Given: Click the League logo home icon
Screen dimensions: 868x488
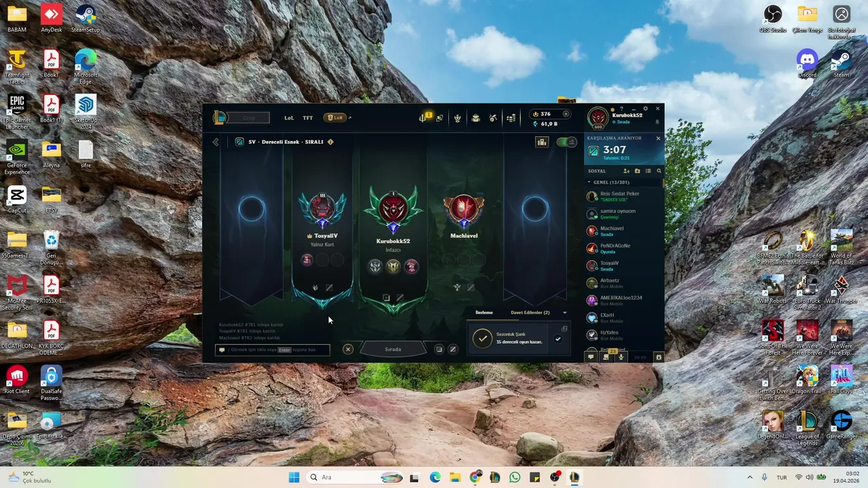Looking at the screenshot, I should click(x=219, y=117).
